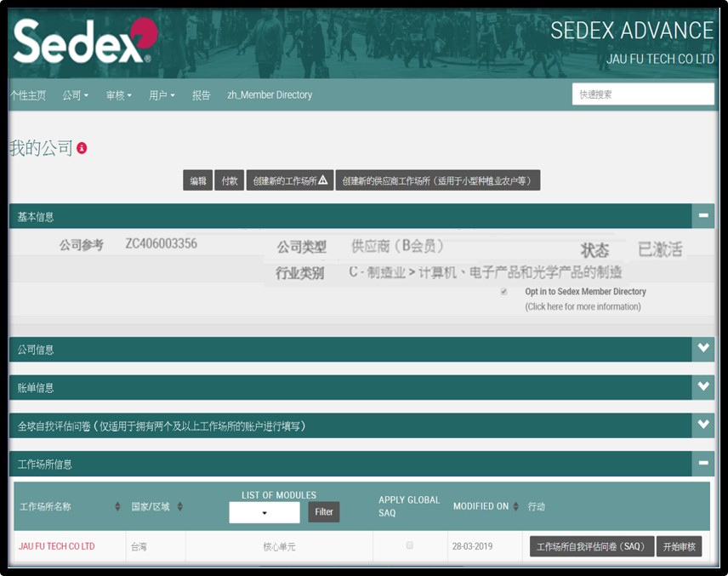Tick Apply Global SAQ checkbox for JAU FU TECH
Viewport: 728px width, 576px height.
click(410, 545)
